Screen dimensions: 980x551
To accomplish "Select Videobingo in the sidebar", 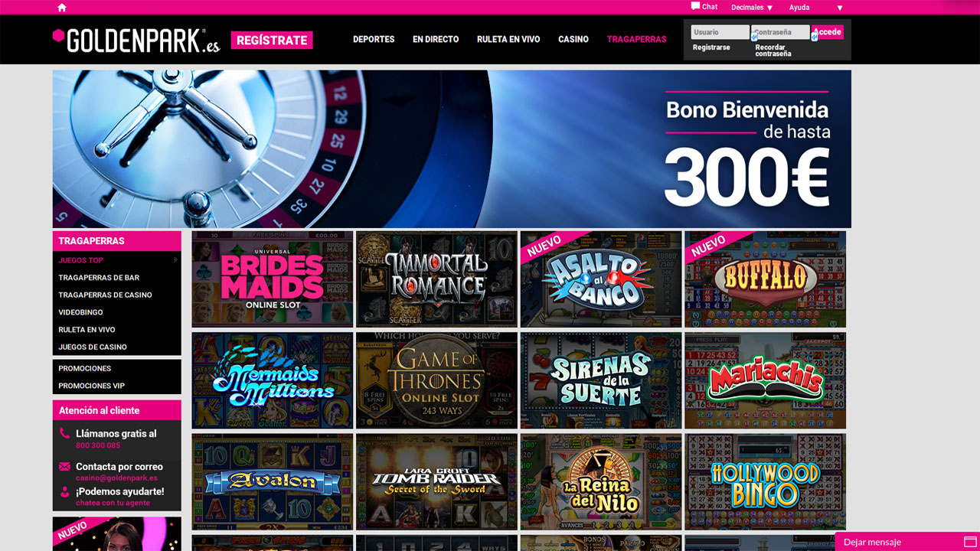I will click(x=80, y=312).
